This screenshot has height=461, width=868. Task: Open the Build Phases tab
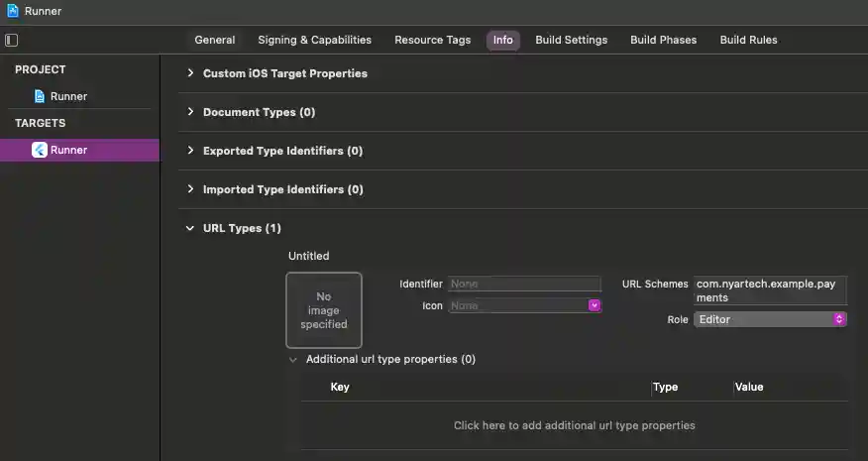pyautogui.click(x=663, y=40)
